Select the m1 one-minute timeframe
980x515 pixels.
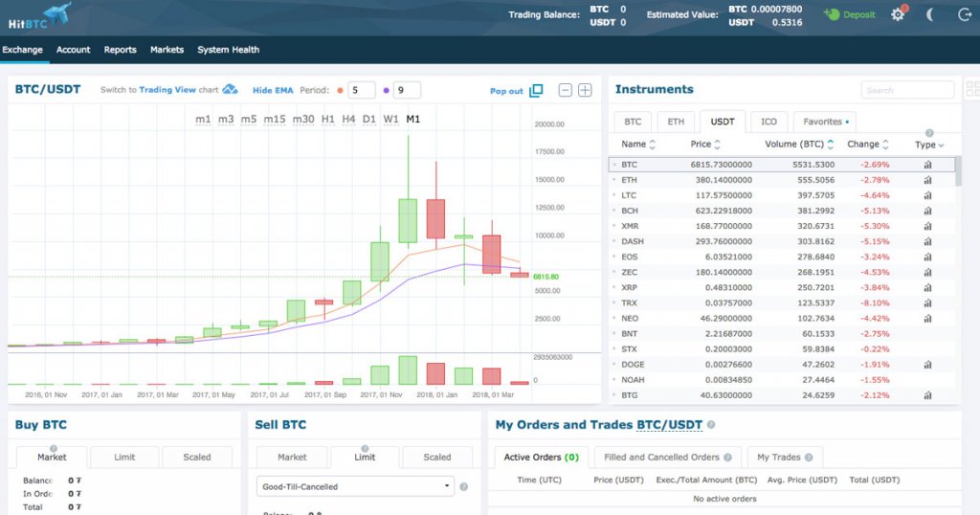click(x=203, y=119)
